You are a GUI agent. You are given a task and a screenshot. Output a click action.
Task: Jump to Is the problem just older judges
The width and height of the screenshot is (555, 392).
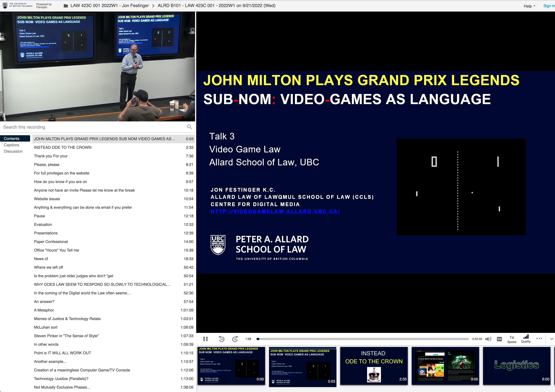[x=114, y=276]
